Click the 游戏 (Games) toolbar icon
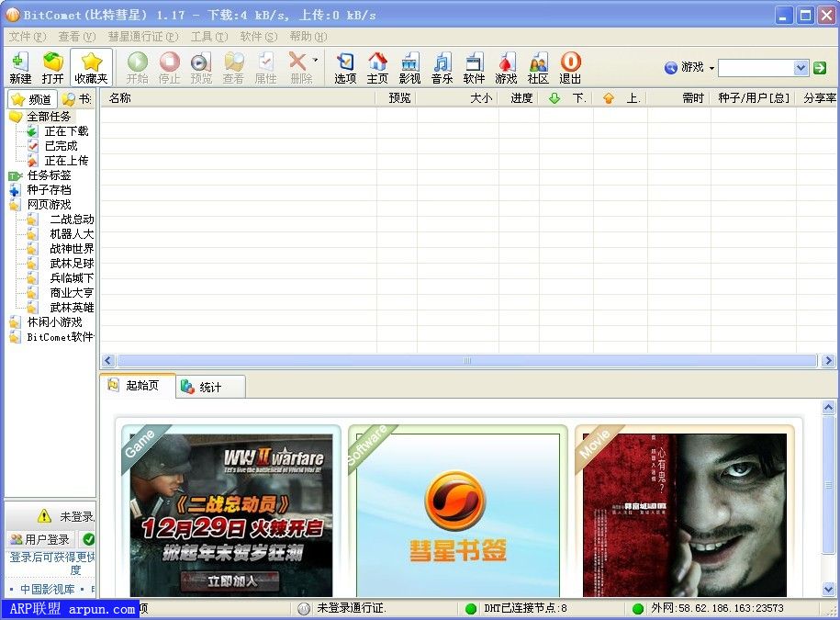This screenshot has width=840, height=620. tap(506, 68)
